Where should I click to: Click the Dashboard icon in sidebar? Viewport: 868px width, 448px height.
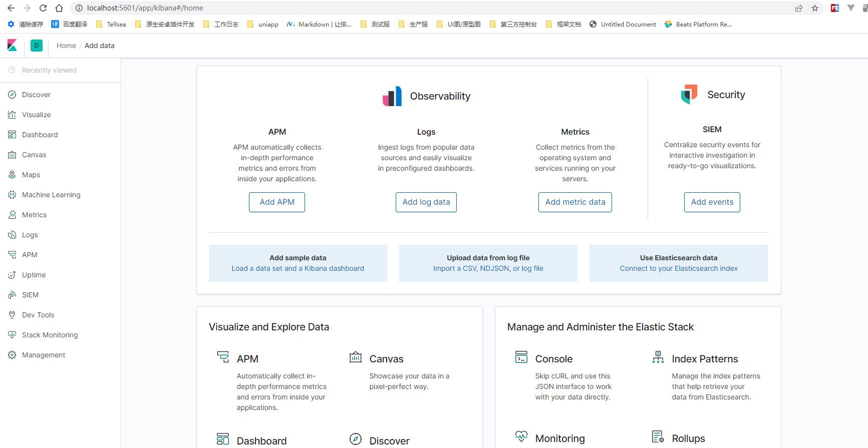[x=12, y=135]
